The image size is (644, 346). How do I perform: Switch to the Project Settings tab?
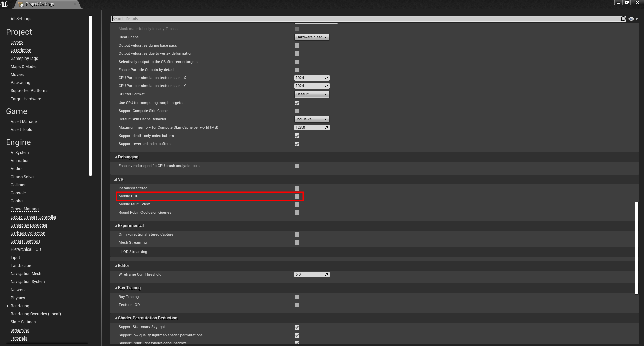[x=40, y=4]
